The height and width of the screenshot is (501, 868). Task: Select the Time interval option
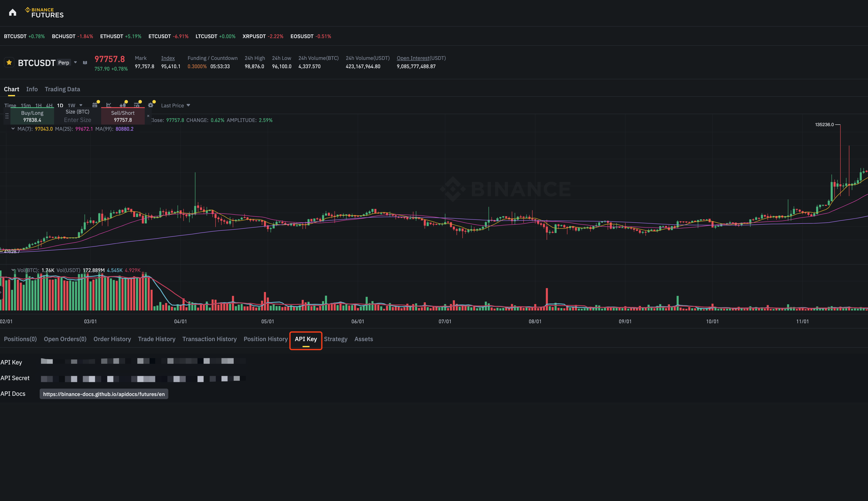(10, 105)
